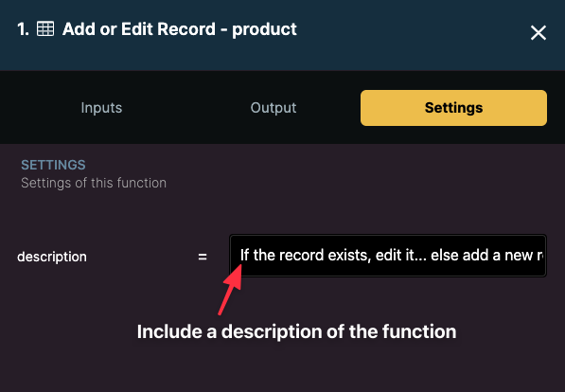Click 'edit it...' inside description field
Screen dimensions: 565x392
(401, 256)
